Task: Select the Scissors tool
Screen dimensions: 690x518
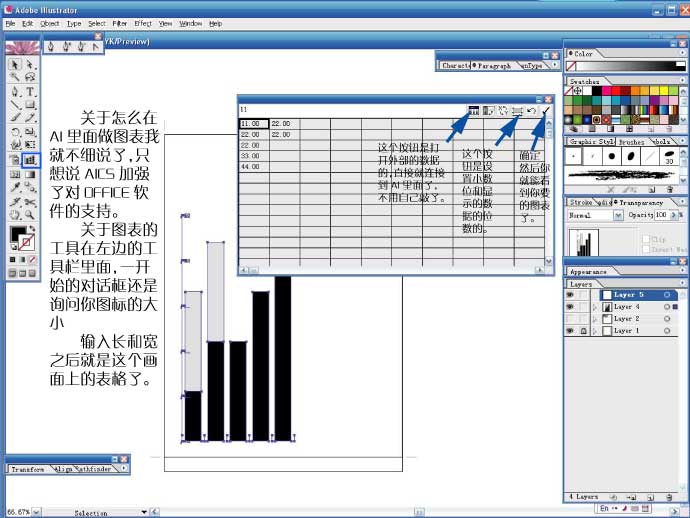Action: click(30, 202)
